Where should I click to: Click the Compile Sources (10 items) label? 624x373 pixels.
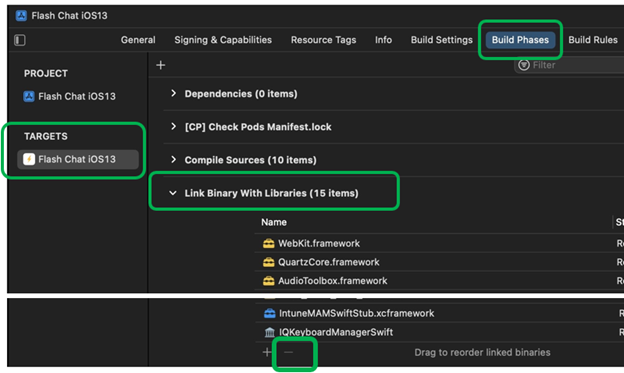(x=250, y=160)
